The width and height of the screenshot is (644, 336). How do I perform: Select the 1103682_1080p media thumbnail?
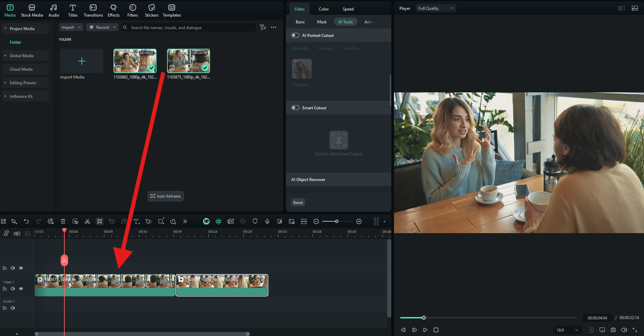click(x=135, y=61)
